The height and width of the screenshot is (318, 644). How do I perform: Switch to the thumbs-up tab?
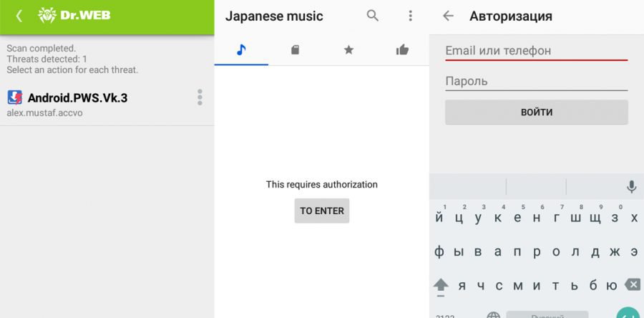click(402, 50)
